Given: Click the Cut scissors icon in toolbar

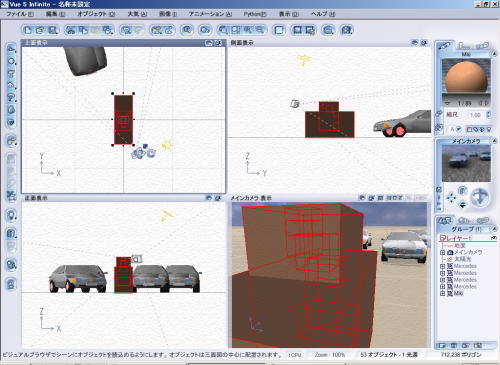Looking at the screenshot, I should pos(70,30).
